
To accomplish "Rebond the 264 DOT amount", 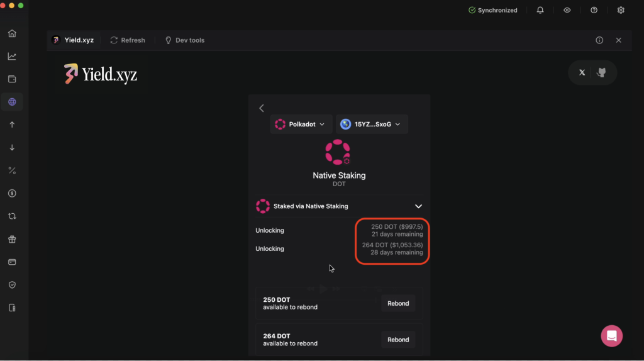I will click(x=398, y=340).
